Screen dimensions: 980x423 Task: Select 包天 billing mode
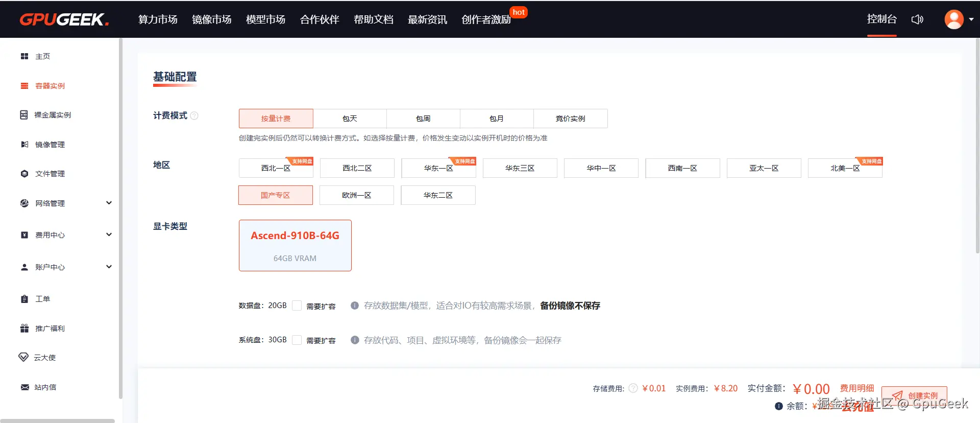(x=350, y=119)
